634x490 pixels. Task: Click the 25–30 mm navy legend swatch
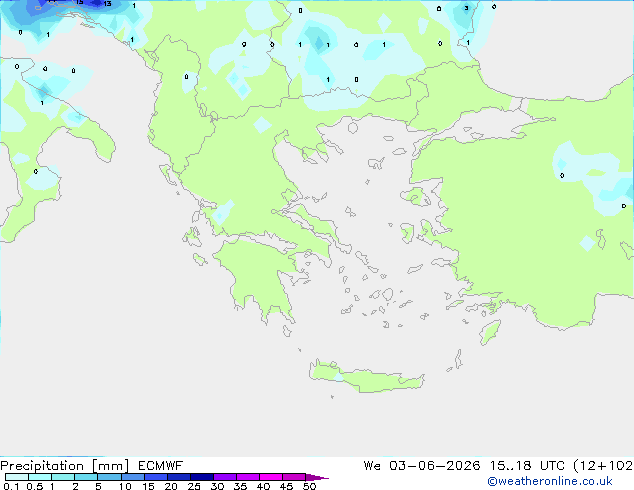tap(201, 477)
